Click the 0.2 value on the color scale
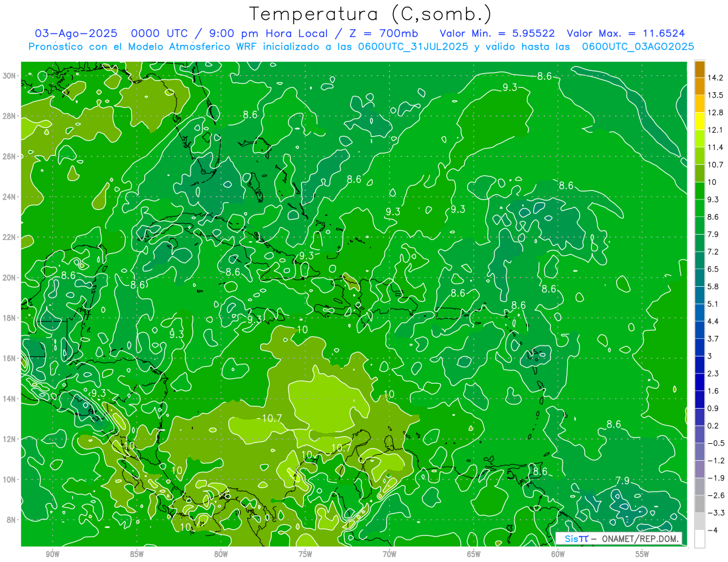Viewport: 728px width, 562px height. click(713, 426)
